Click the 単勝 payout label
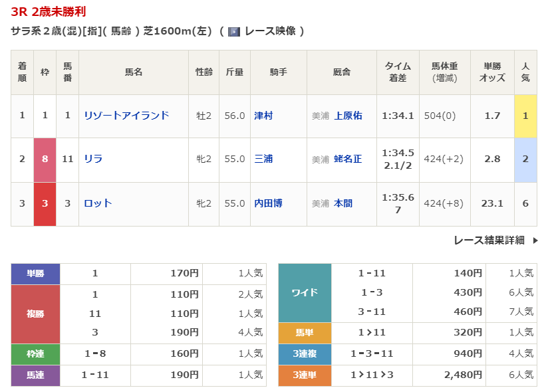The image size is (546, 392). pos(35,273)
